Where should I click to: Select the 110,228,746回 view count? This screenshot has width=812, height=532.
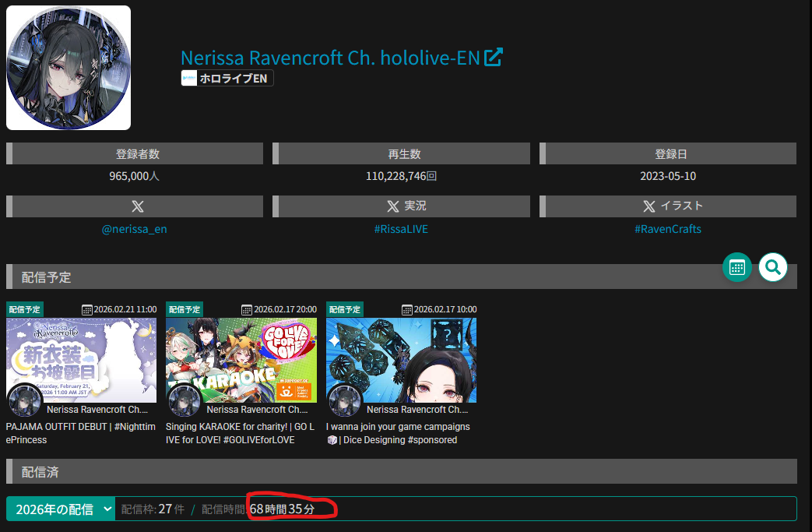(x=402, y=176)
